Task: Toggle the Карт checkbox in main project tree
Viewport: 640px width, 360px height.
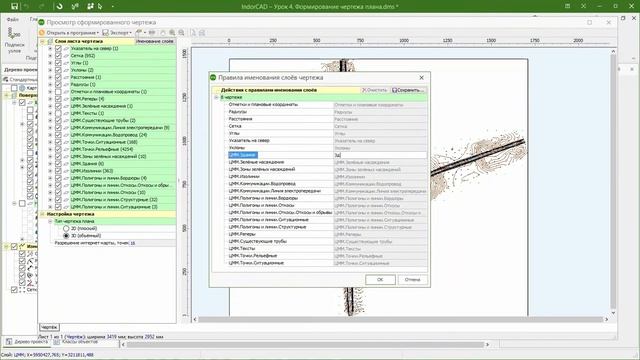Action: (x=14, y=88)
